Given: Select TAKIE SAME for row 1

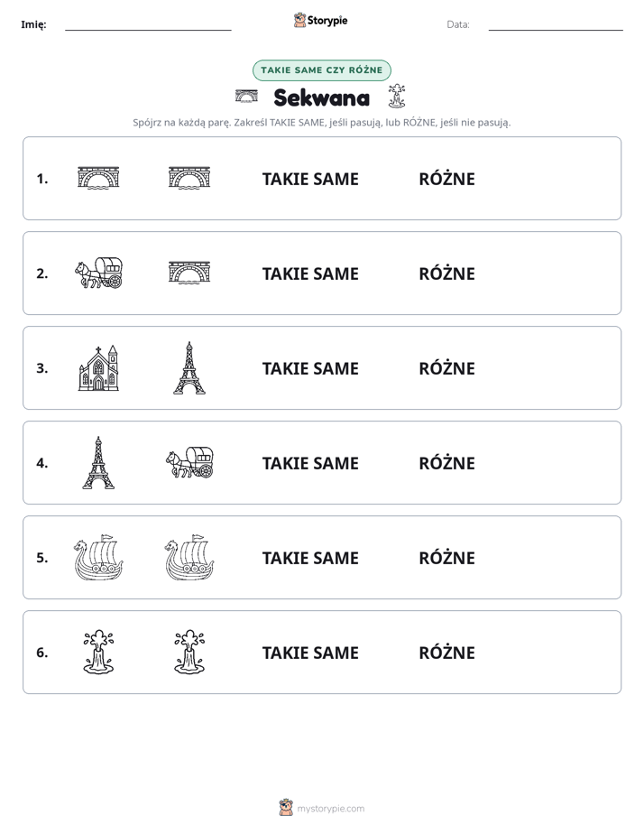Looking at the screenshot, I should click(310, 180).
